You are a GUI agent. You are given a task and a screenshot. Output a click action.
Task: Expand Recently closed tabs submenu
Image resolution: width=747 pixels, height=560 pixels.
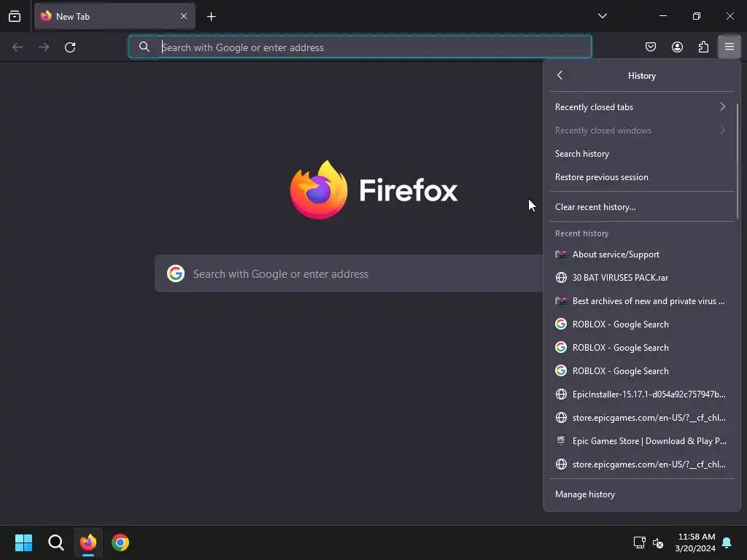click(x=641, y=106)
